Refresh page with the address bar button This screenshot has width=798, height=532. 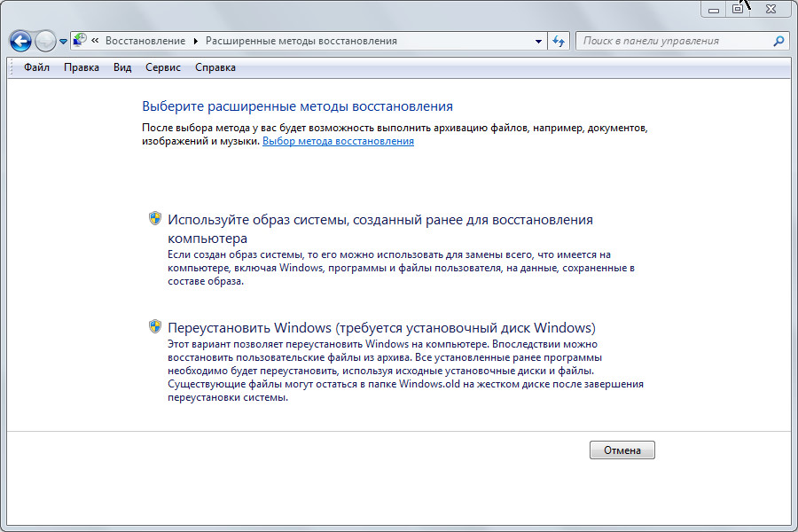[x=559, y=42]
